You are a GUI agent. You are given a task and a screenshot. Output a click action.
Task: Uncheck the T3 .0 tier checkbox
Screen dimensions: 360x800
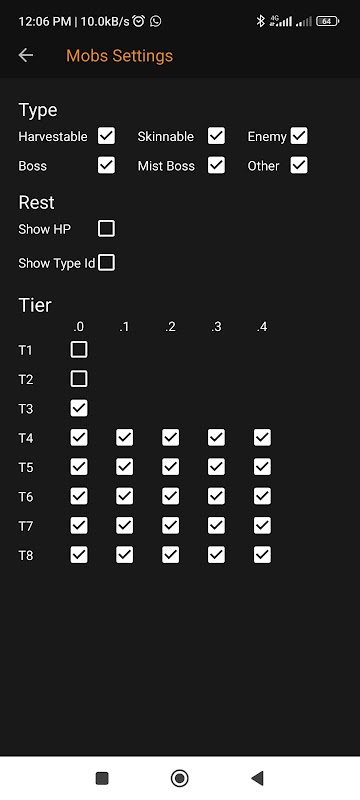tap(79, 408)
